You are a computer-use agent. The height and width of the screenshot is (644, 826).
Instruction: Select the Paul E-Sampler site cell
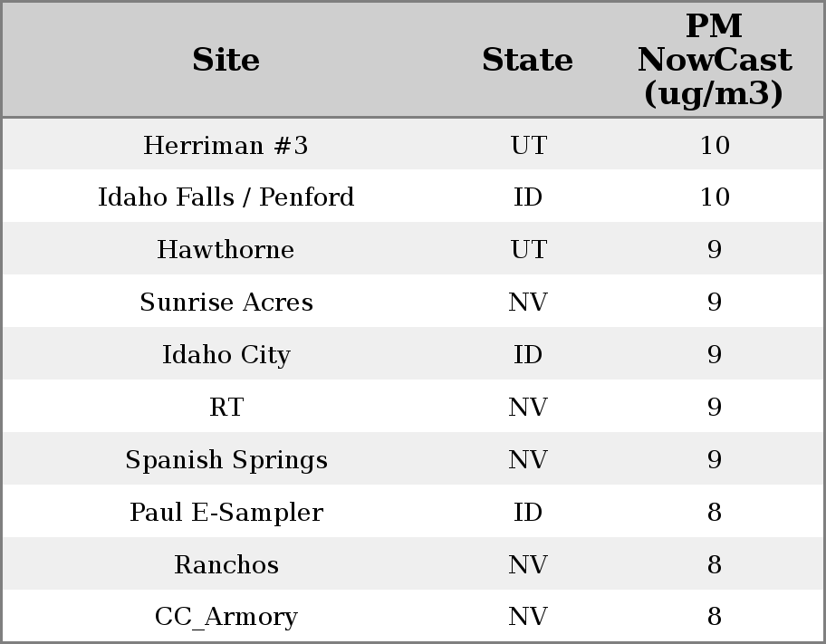click(x=226, y=513)
